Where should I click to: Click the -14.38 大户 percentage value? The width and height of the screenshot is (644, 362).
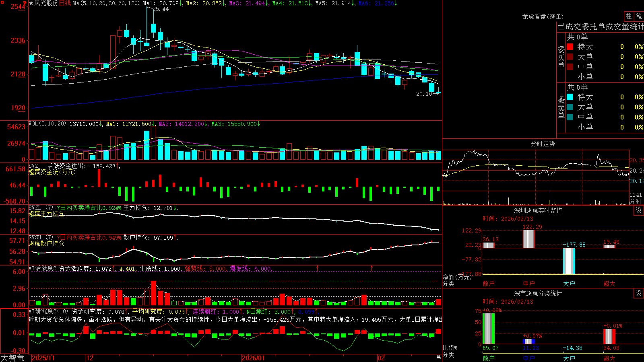572,348
